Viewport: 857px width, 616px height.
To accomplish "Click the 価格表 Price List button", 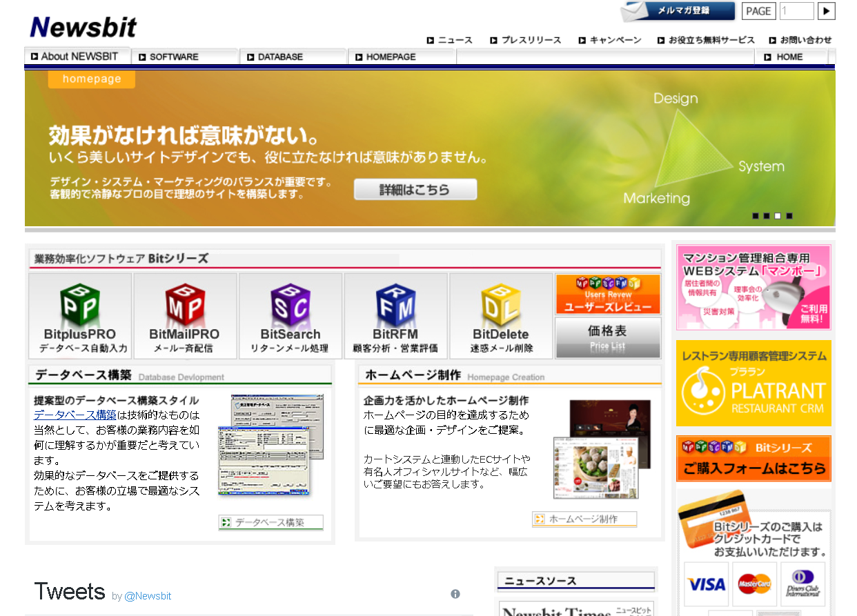I will pos(607,337).
